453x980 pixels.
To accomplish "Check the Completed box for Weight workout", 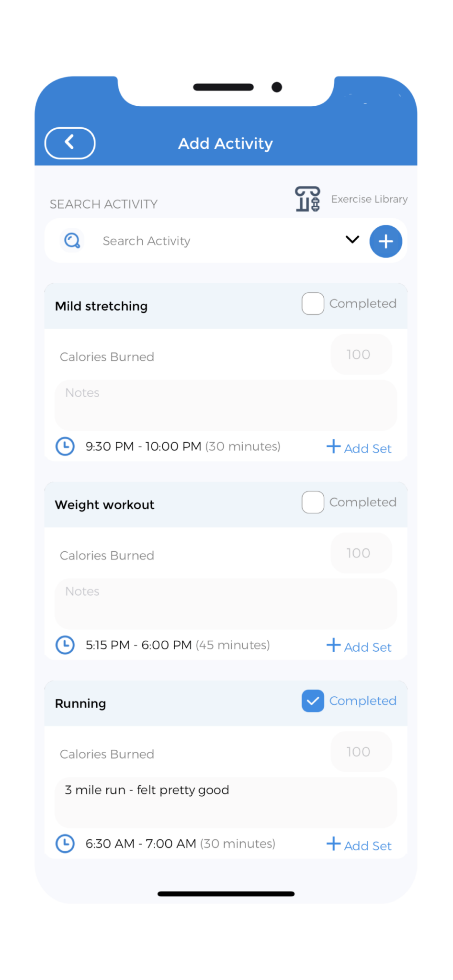I will [312, 502].
